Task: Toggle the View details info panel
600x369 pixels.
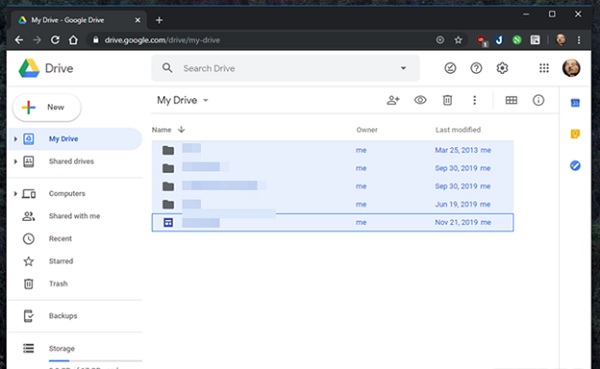Action: 538,100
